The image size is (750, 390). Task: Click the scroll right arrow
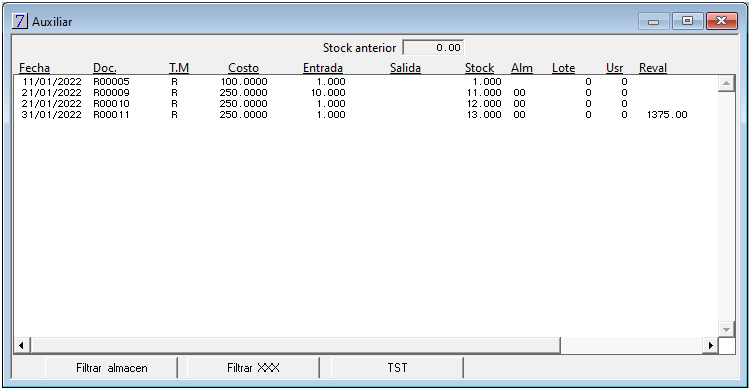pos(710,345)
